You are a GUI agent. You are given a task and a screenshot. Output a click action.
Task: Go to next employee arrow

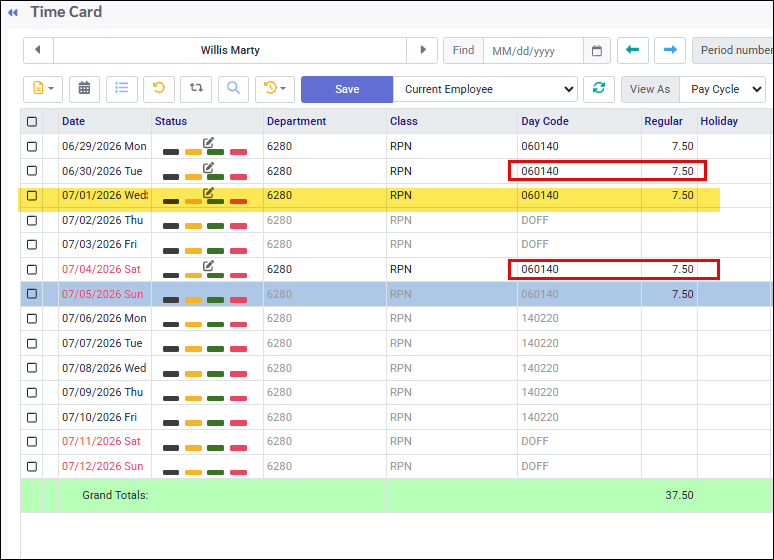point(423,50)
